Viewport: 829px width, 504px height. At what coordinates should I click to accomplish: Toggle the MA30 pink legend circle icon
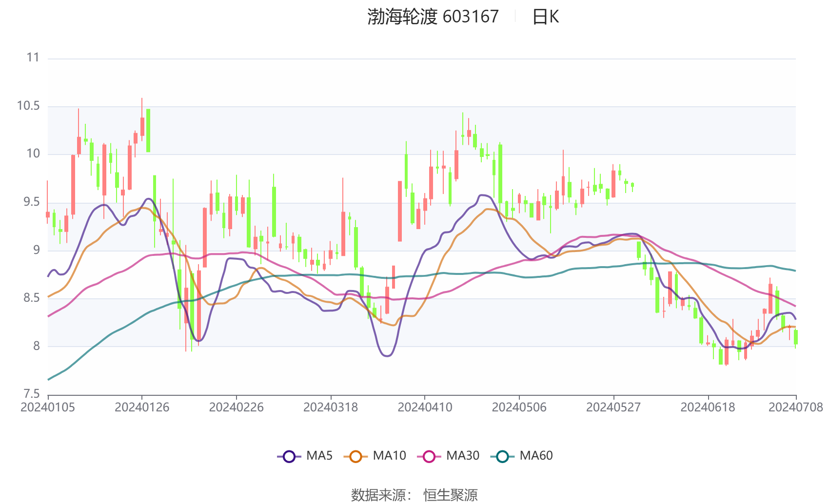click(429, 457)
